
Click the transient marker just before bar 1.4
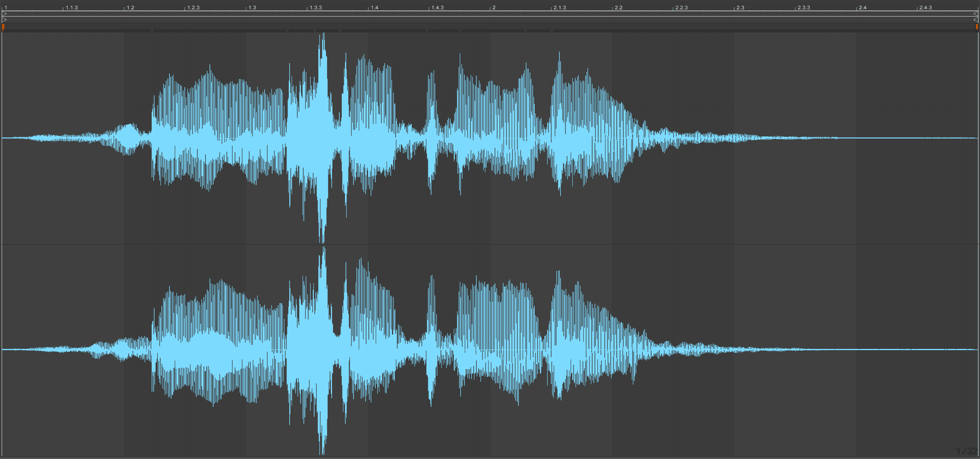click(340, 30)
